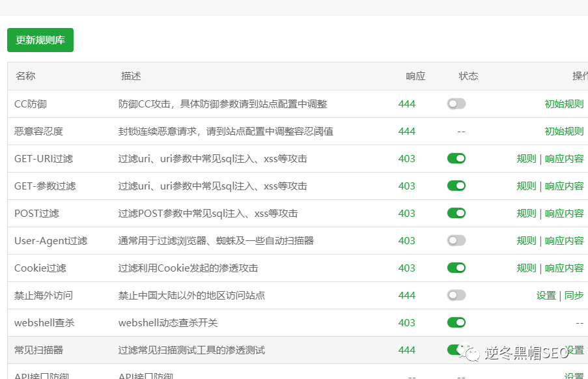
Task: Turn off the 常见扫描器 switch
Action: 456,350
